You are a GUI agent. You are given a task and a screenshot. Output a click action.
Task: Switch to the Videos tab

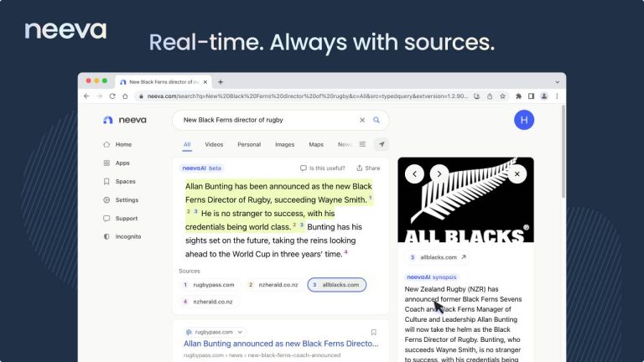(x=214, y=144)
